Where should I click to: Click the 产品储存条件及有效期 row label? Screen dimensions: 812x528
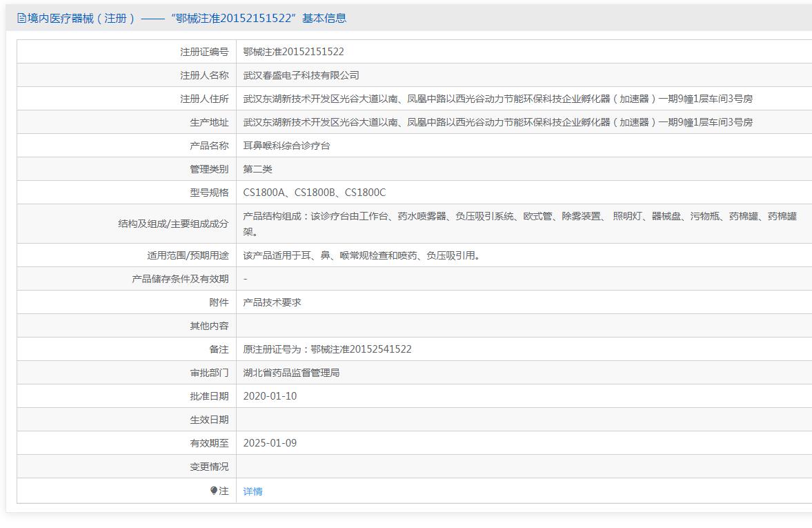(x=180, y=279)
